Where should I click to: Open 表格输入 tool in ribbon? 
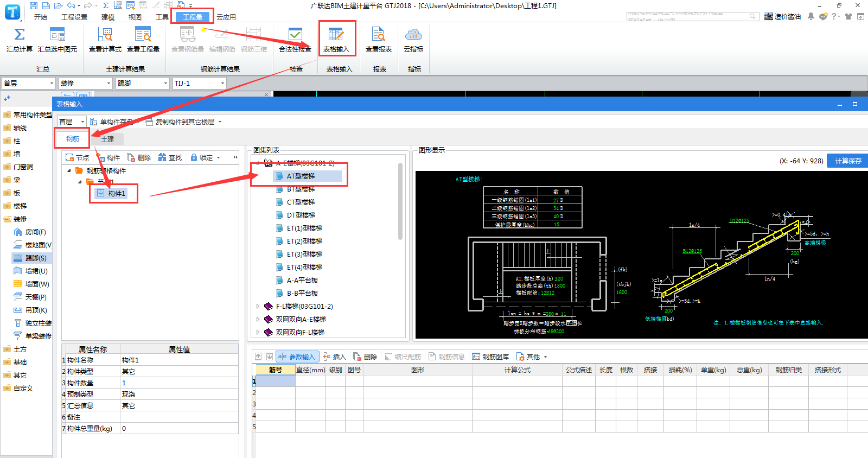coord(336,39)
